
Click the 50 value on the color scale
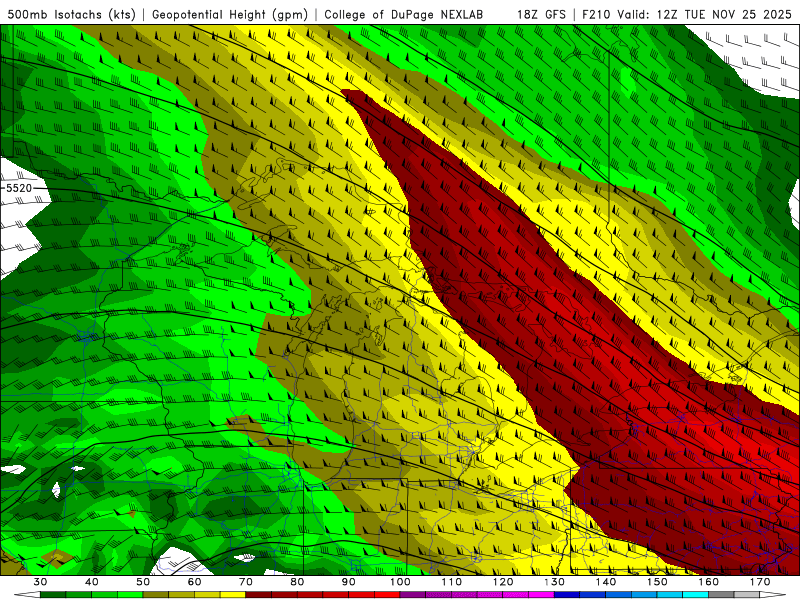[143, 582]
